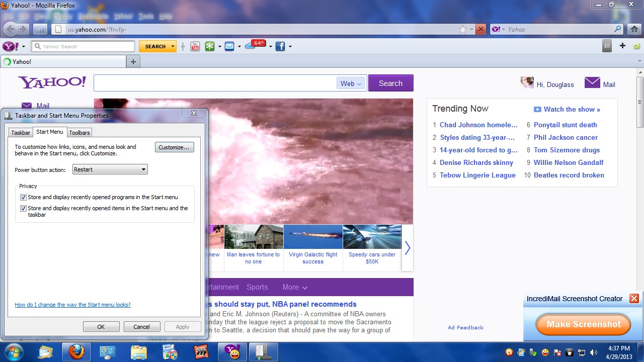Select the Start Menu tab
644x362 pixels.
click(50, 132)
